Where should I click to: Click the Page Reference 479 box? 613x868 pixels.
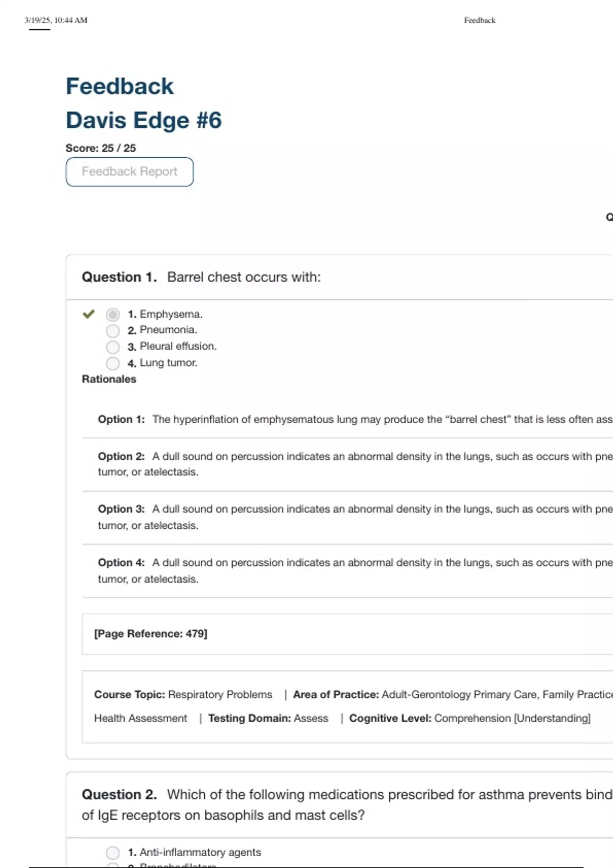click(151, 634)
